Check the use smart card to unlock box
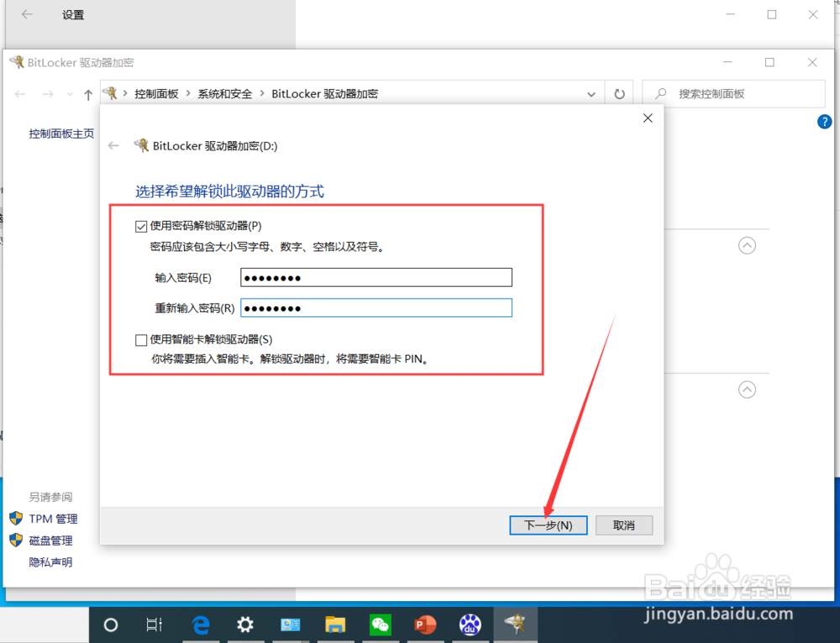Screen dimensions: 840x643 141,340
